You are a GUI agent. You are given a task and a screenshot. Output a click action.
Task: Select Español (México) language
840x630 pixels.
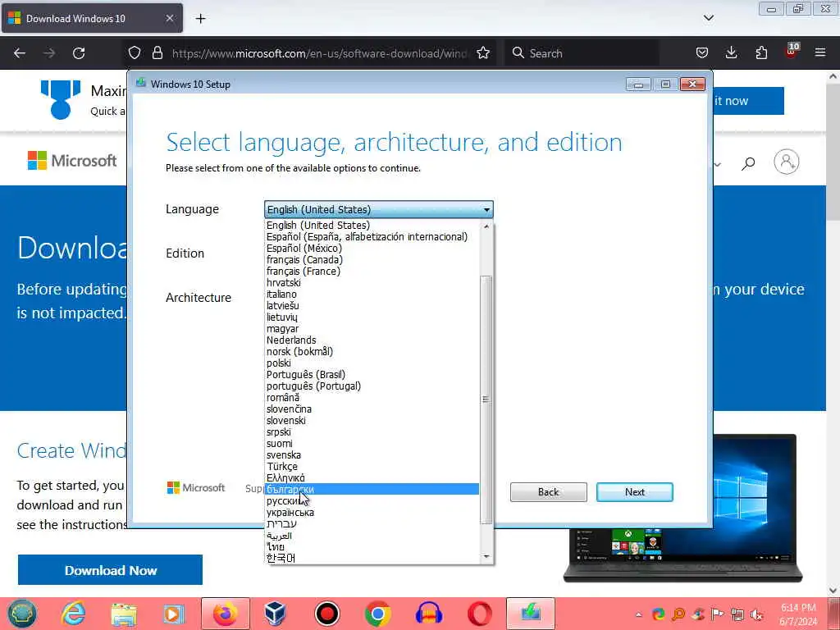[x=372, y=249]
